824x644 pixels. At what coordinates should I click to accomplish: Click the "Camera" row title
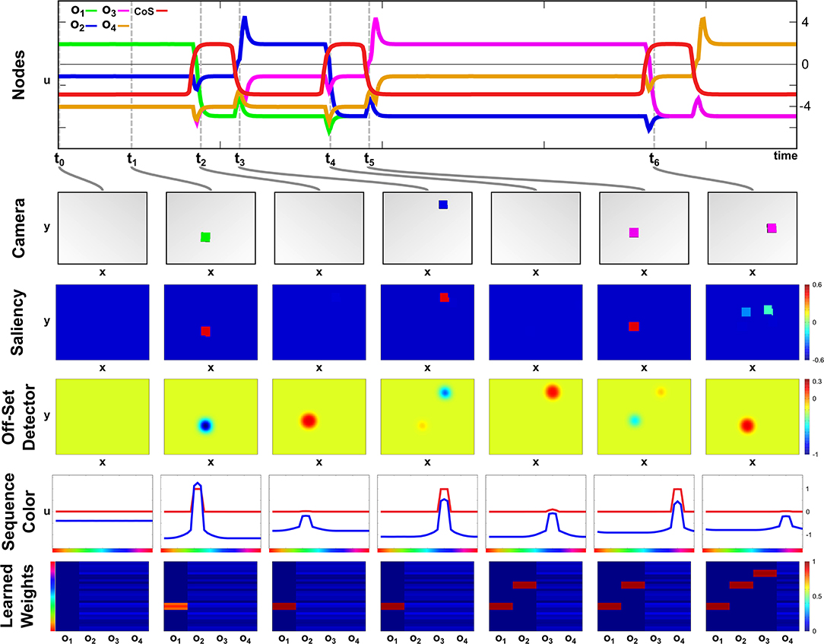click(x=18, y=228)
